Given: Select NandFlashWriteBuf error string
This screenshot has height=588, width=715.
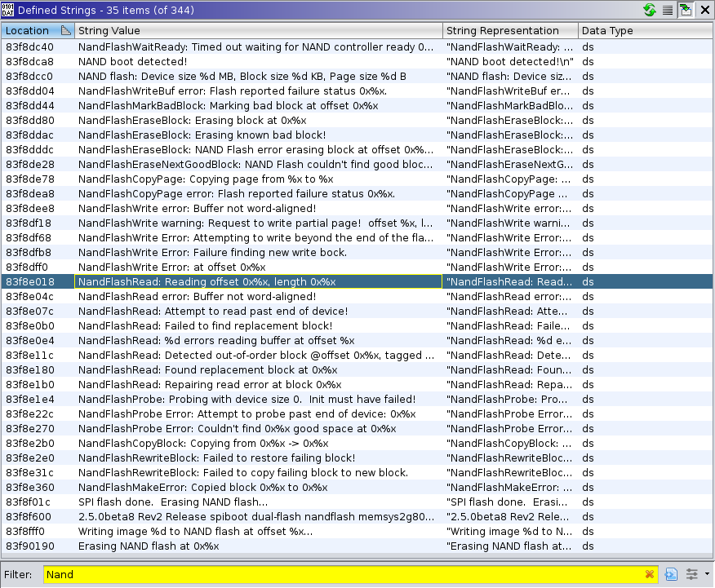Looking at the screenshot, I should 357,91.
